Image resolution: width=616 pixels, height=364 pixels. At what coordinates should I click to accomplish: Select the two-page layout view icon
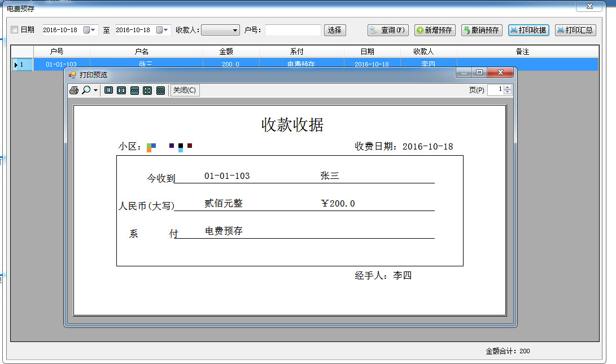(121, 90)
